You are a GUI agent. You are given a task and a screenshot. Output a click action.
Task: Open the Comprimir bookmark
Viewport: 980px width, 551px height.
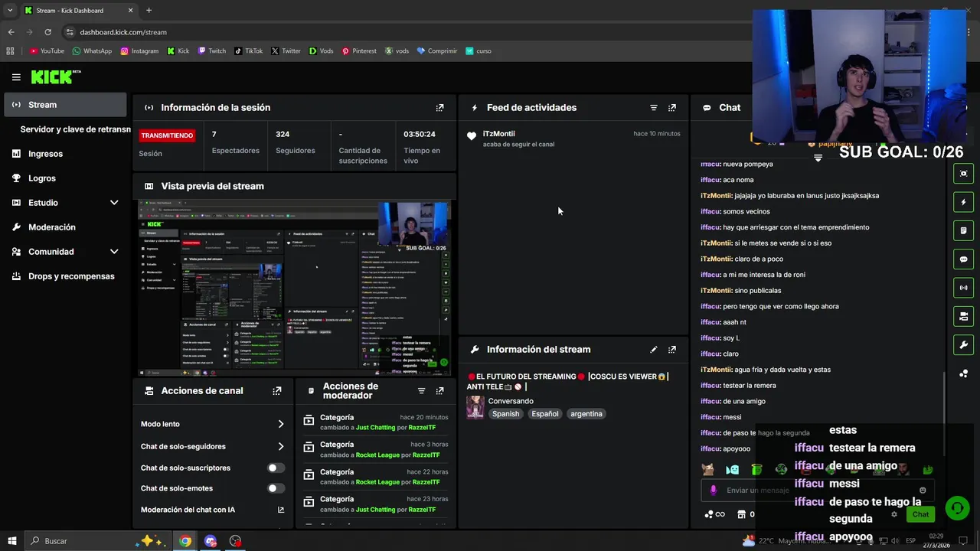pos(436,51)
